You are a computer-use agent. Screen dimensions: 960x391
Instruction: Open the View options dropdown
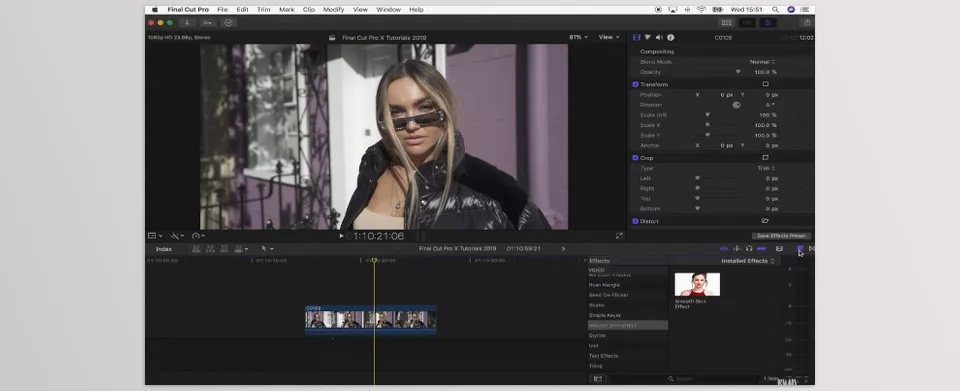(609, 37)
